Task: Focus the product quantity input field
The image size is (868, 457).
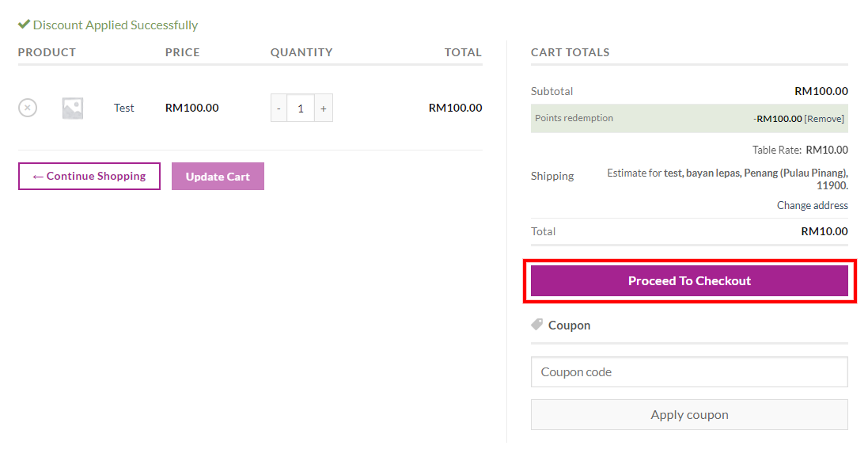Action: point(301,109)
